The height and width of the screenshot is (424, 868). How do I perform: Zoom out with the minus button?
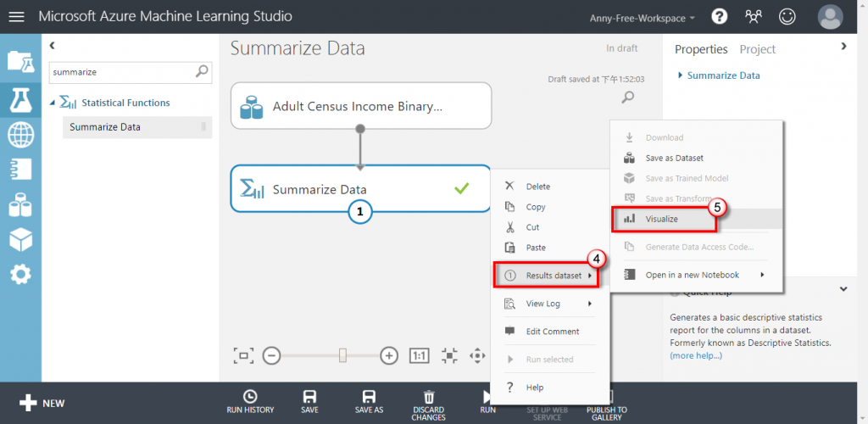click(x=271, y=355)
